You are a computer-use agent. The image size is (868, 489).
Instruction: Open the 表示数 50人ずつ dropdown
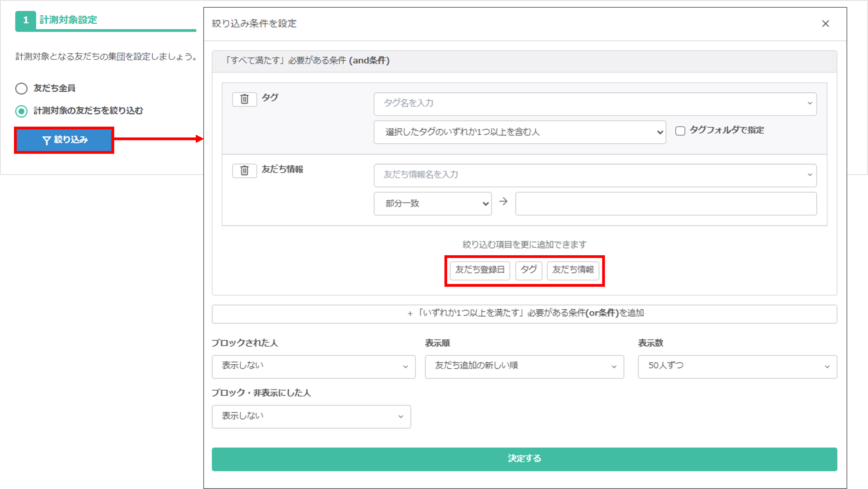737,366
